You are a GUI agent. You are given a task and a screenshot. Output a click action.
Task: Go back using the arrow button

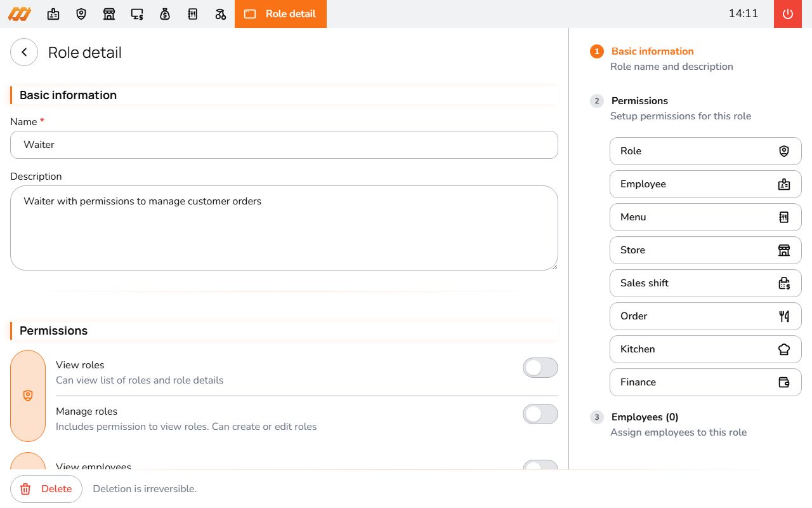pyautogui.click(x=24, y=52)
